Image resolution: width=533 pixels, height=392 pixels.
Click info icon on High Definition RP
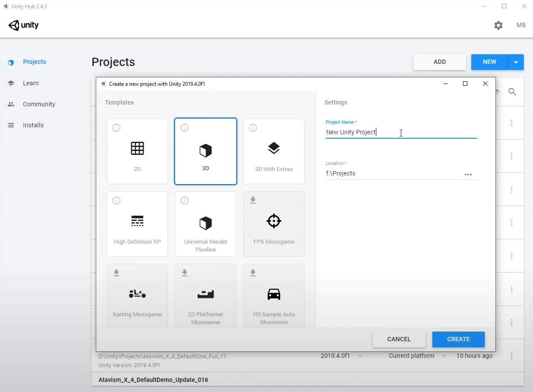click(116, 200)
